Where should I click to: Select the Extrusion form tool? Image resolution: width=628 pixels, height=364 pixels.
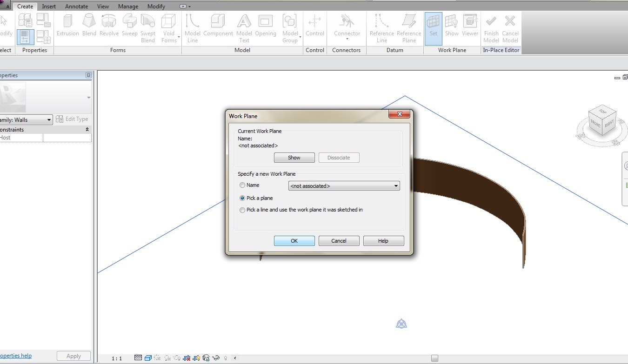[68, 26]
